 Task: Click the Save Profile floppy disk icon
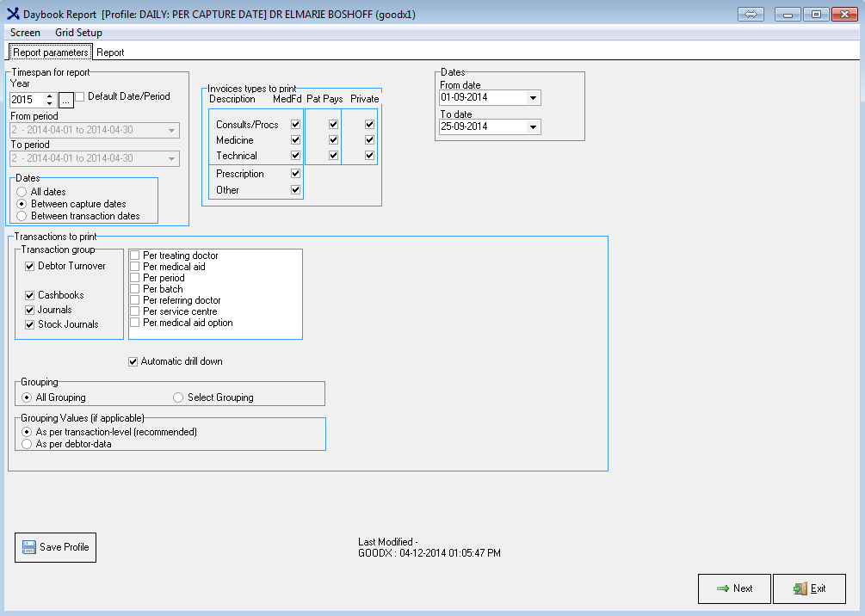coord(29,547)
